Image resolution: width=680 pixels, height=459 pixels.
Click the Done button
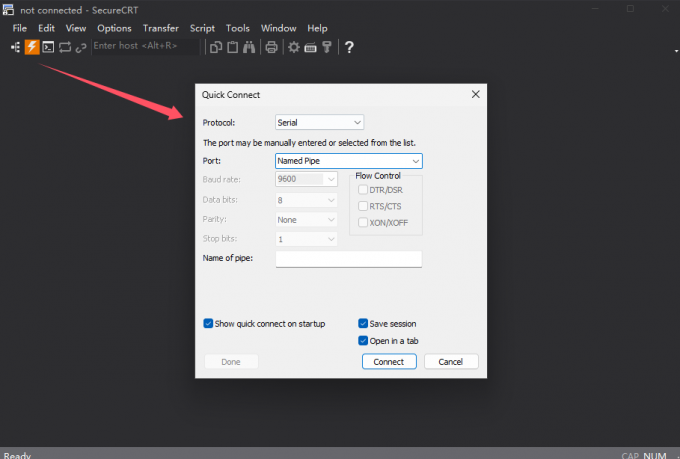tap(231, 361)
